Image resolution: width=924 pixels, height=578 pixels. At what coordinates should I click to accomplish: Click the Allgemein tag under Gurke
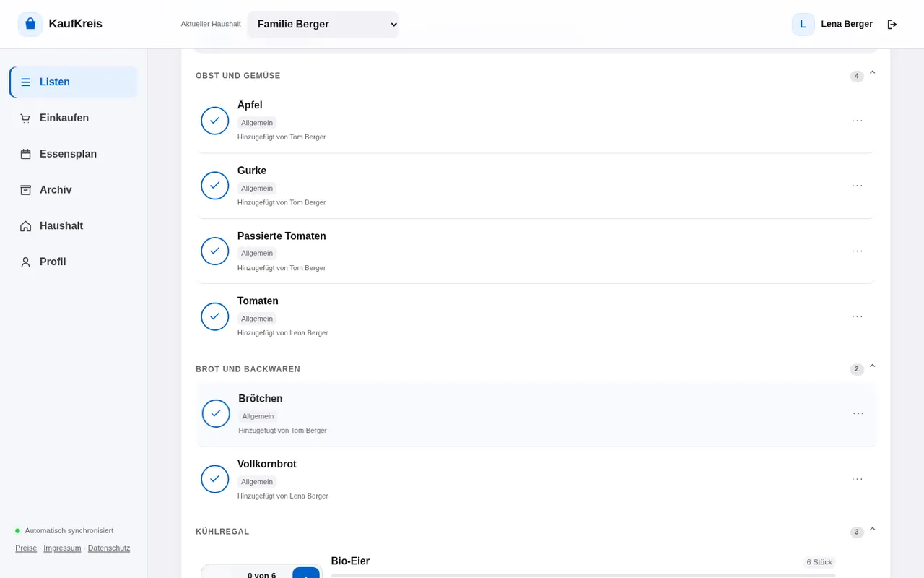257,188
